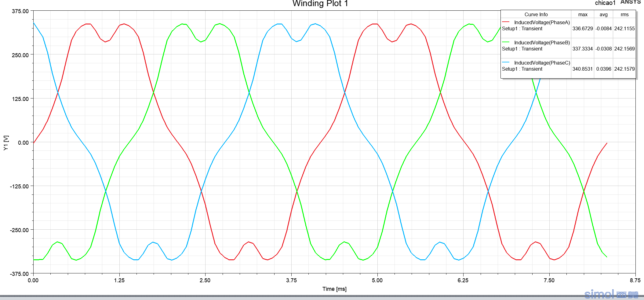
Task: Click Setup1 : Transient under PhaseB
Action: pyautogui.click(x=522, y=49)
